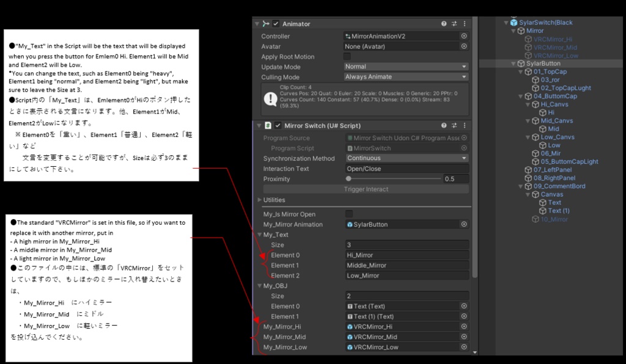Open Mirror Switch three-dot context menu
The height and width of the screenshot is (364, 626).
pos(465,125)
